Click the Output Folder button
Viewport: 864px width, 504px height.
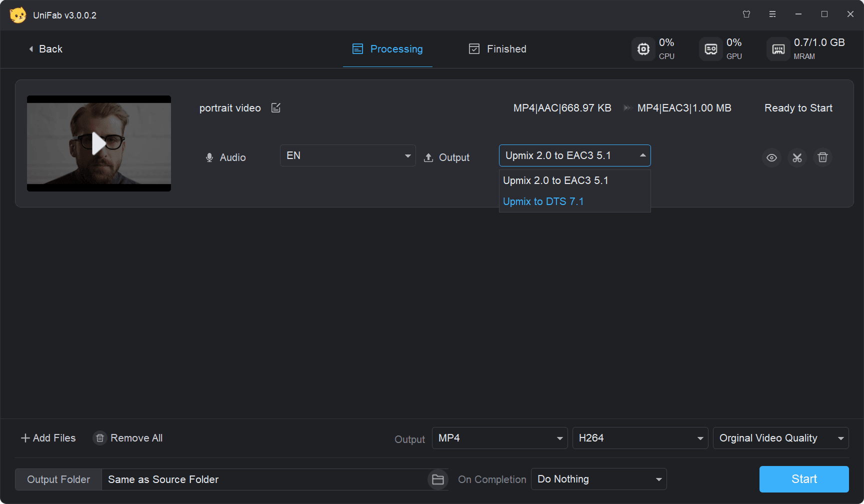[58, 479]
